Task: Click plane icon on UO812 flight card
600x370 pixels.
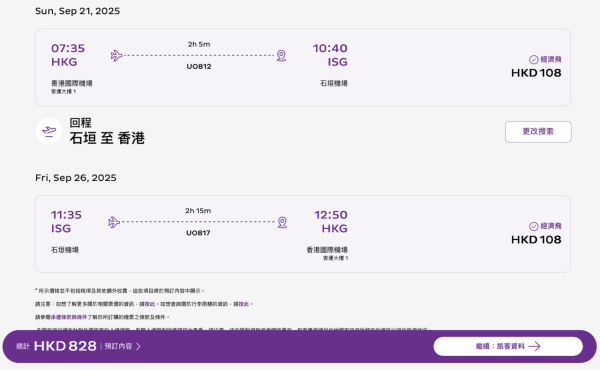Action: (117, 55)
